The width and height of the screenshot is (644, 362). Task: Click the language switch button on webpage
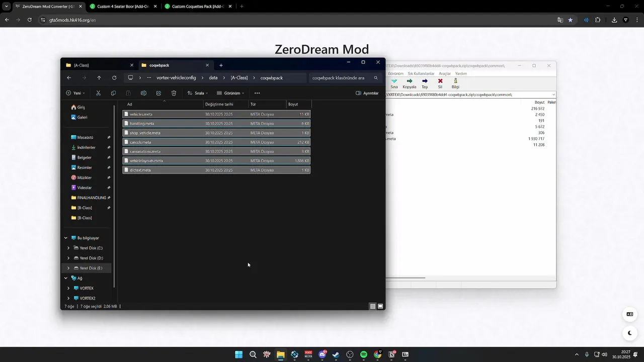(x=629, y=314)
